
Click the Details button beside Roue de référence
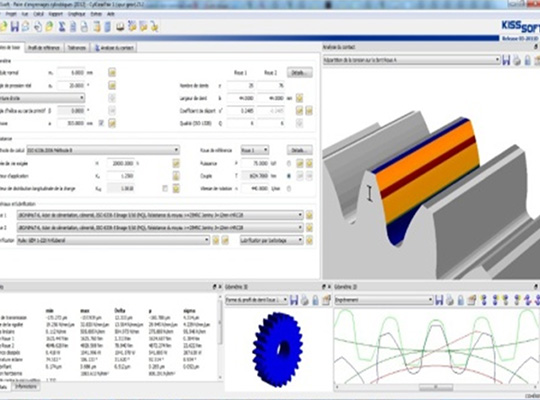(300, 150)
